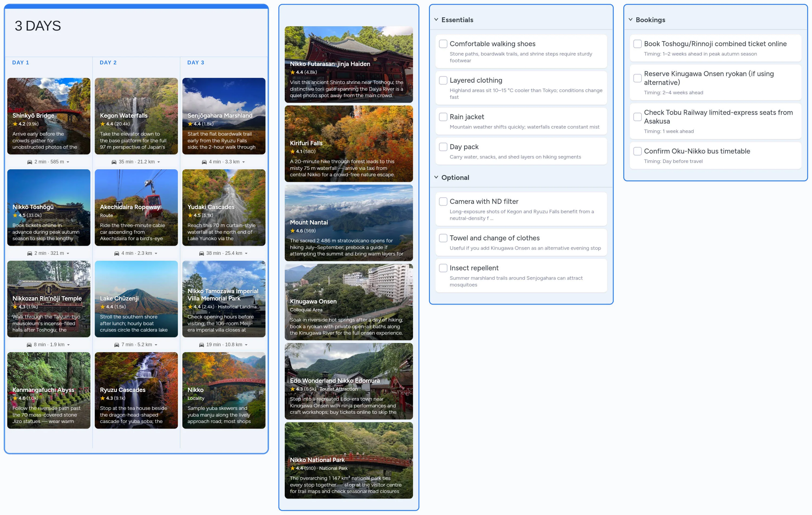Click the star rating icon on Mount Nantai card
Image resolution: width=812 pixels, height=515 pixels.
292,231
